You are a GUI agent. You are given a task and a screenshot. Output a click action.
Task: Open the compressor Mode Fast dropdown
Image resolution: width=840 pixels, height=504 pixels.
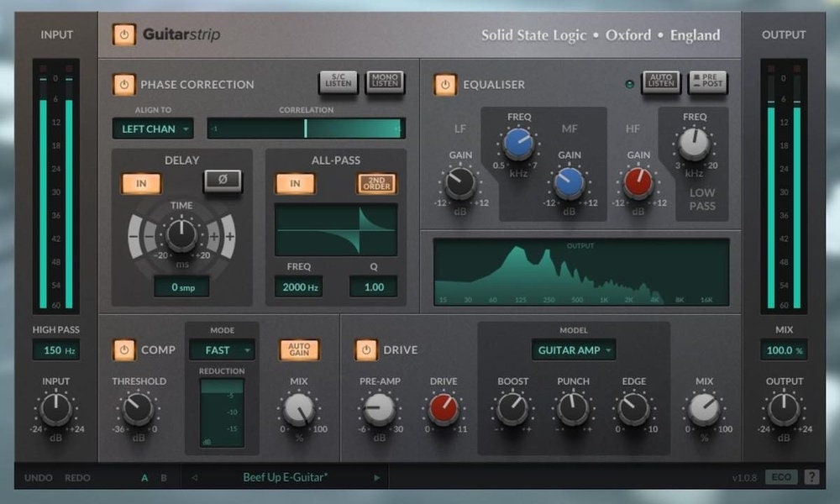point(222,349)
